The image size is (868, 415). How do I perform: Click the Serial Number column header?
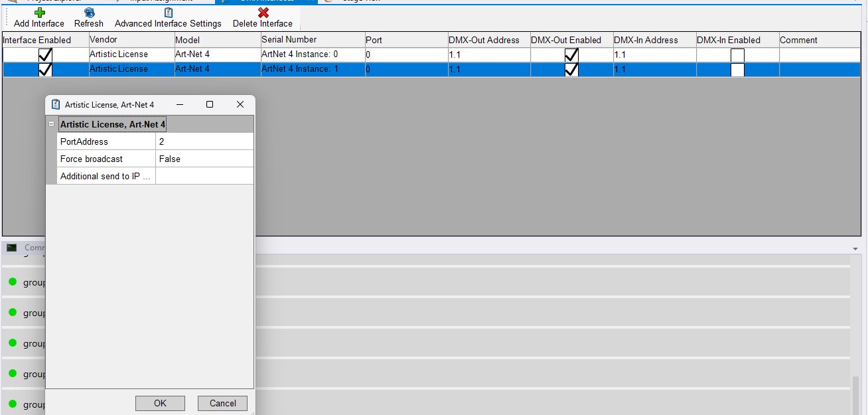point(312,40)
